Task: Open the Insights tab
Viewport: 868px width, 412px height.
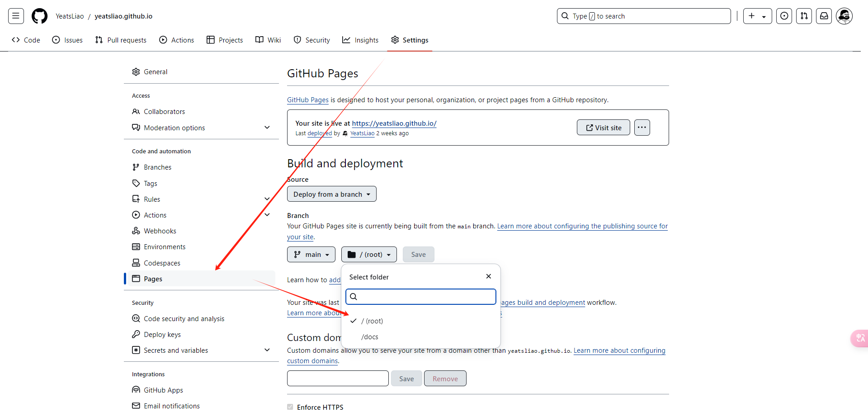Action: pyautogui.click(x=360, y=40)
